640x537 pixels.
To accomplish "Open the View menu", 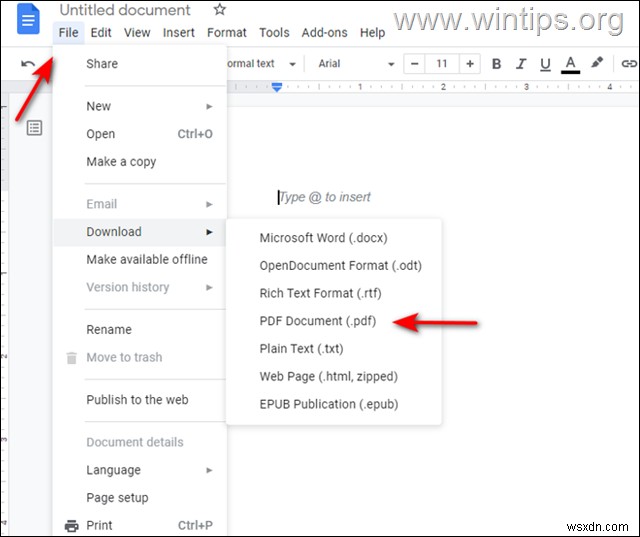I will pos(137,32).
